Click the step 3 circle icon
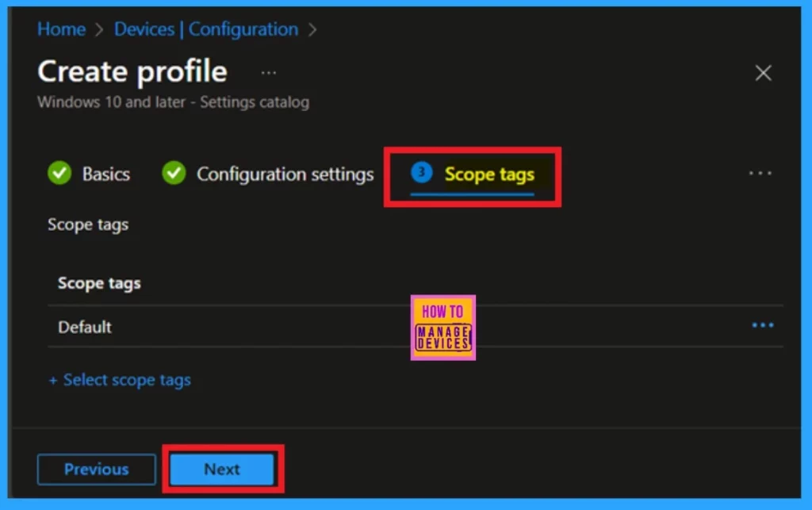Screen dimensions: 812x510 [x=422, y=172]
